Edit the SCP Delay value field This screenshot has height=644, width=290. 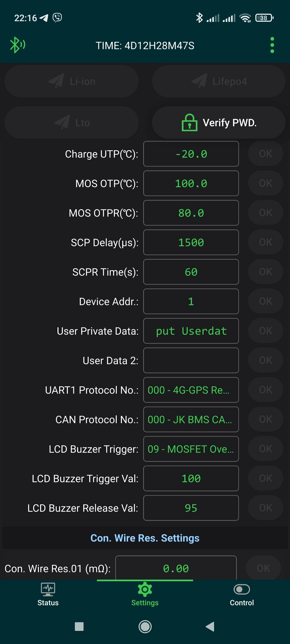tap(191, 242)
